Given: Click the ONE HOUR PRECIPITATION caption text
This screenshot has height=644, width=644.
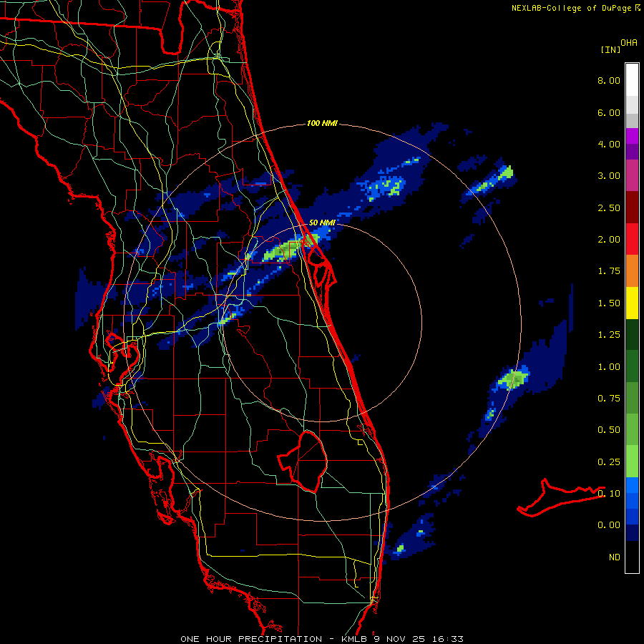Looking at the screenshot, I should (x=251, y=639).
